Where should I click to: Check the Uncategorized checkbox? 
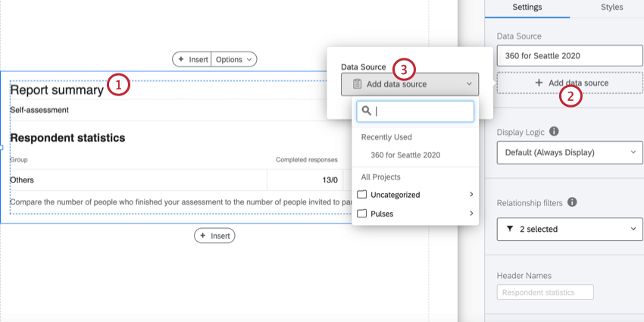click(362, 195)
